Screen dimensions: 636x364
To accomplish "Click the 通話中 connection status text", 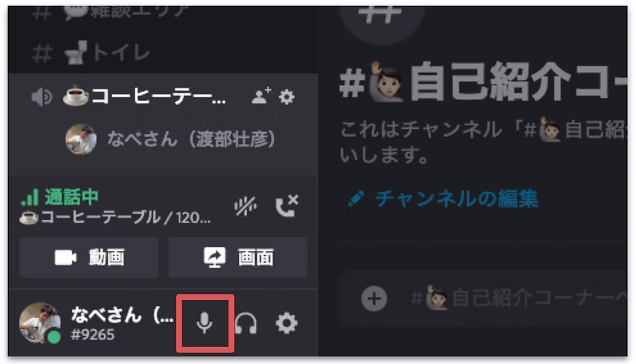I will pyautogui.click(x=72, y=198).
